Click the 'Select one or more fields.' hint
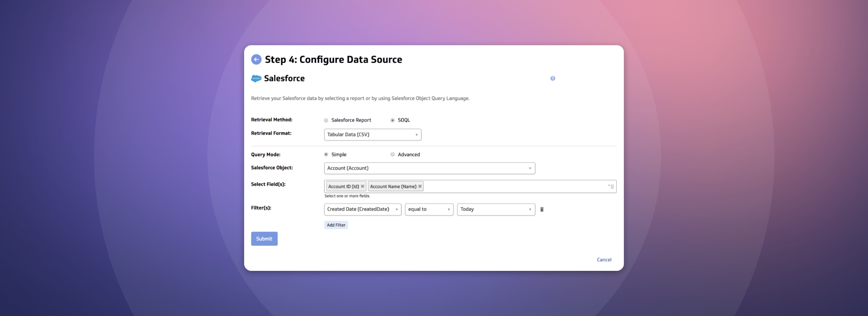868x316 pixels. pos(347,196)
